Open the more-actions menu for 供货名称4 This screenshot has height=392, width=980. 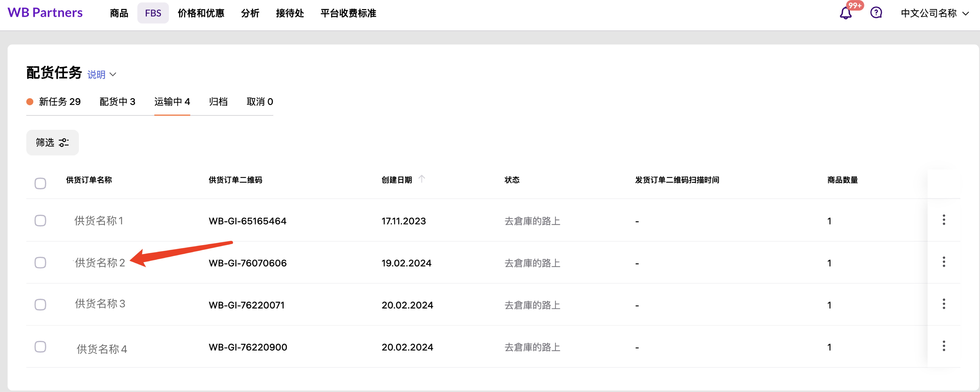click(944, 346)
